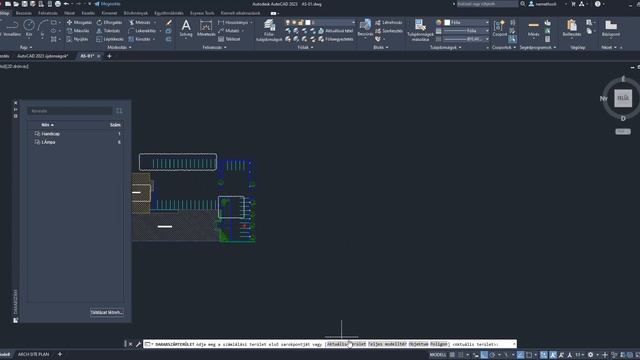
Task: Open the lineweight Fólia dropdown
Action: point(466,31)
